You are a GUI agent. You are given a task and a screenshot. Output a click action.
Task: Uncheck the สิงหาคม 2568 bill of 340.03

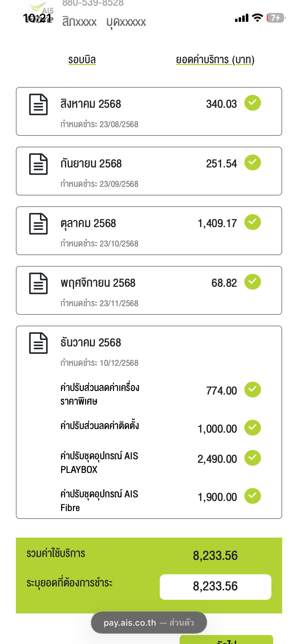253,103
